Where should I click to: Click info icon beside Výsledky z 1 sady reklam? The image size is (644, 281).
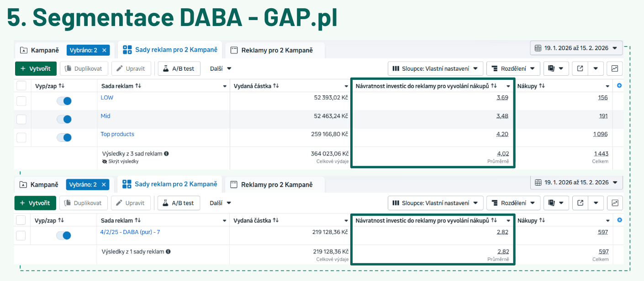(169, 251)
